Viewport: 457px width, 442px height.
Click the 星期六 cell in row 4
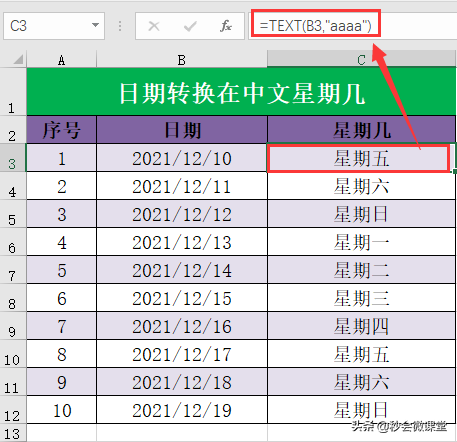pos(361,186)
